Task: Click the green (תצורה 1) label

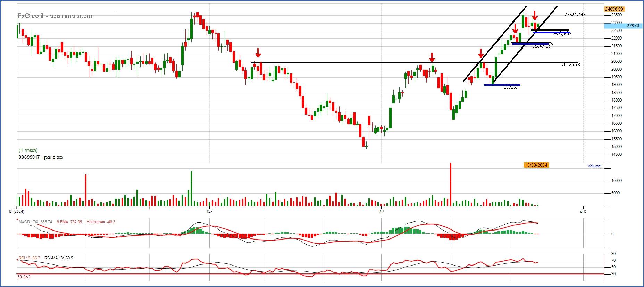Action: 28,150
